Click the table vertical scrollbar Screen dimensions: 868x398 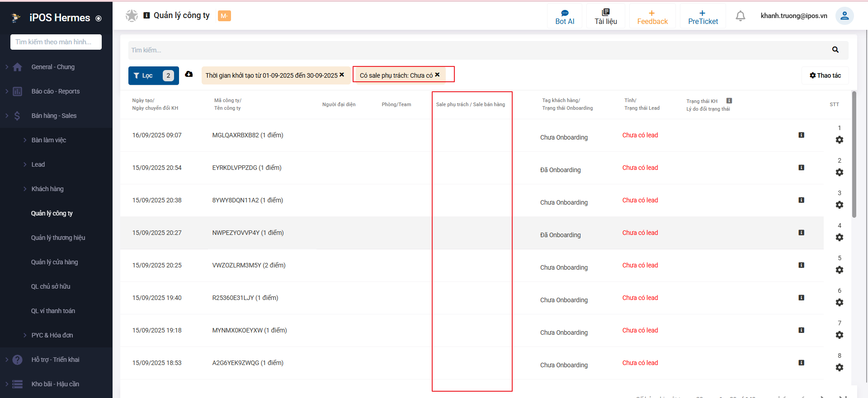[854, 155]
